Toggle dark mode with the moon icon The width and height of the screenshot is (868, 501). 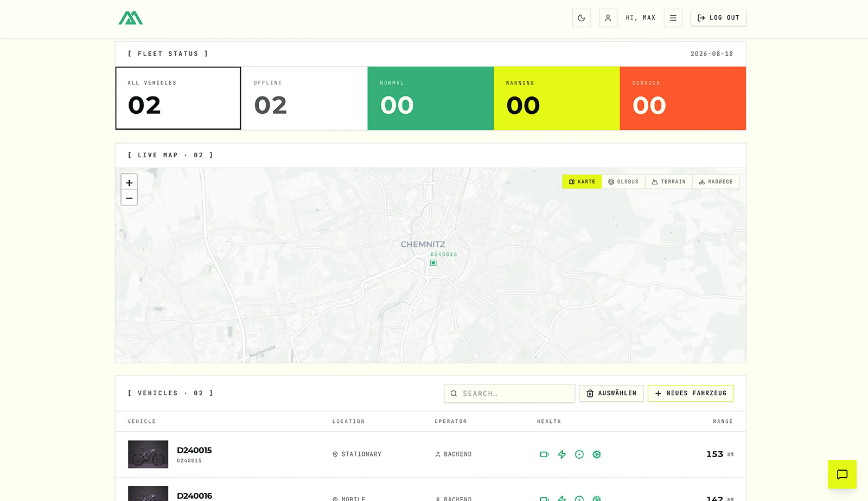coord(581,18)
